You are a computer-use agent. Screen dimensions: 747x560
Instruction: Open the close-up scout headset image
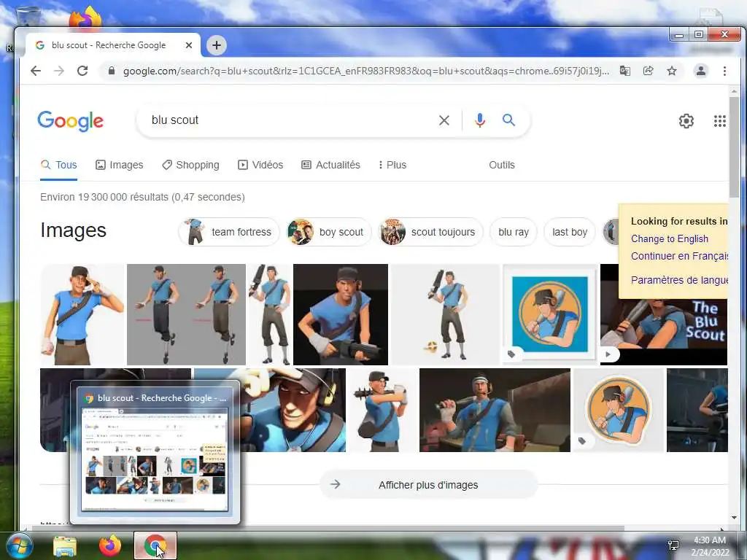coord(293,410)
